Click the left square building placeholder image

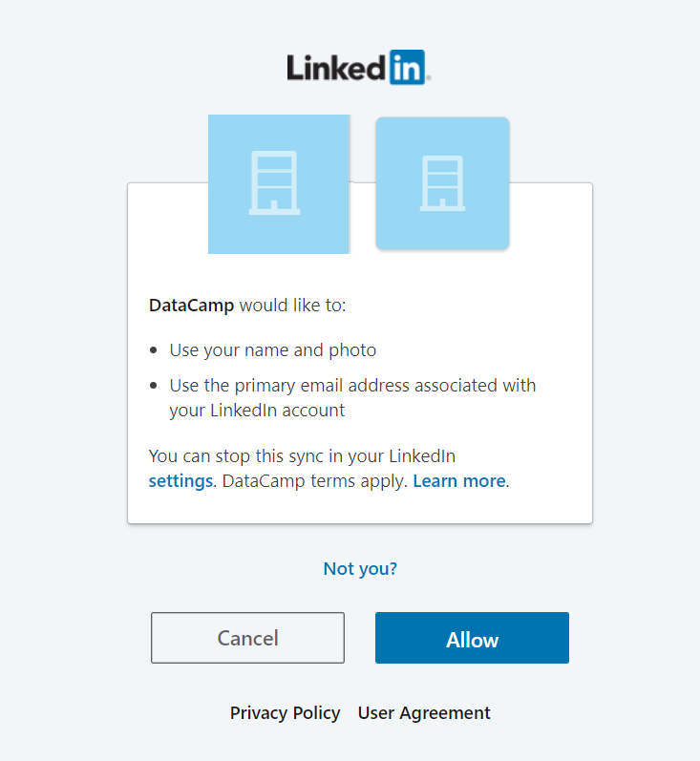[x=278, y=184]
